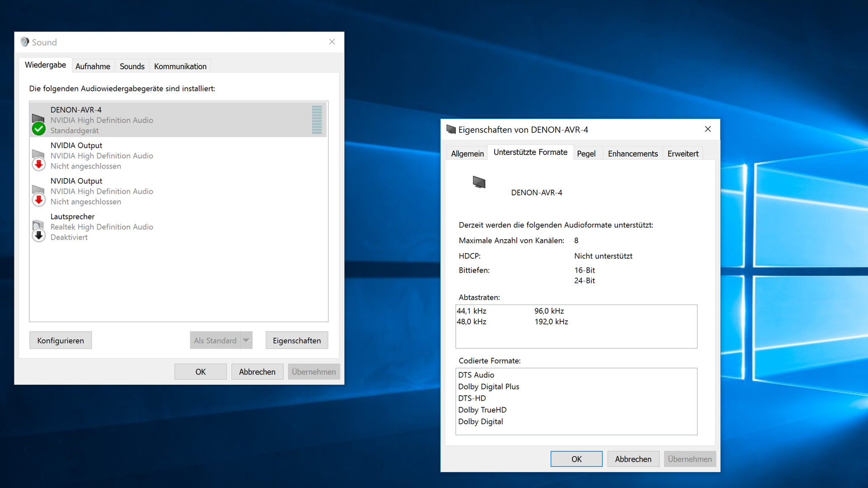The width and height of the screenshot is (868, 488).
Task: Click the DENON-AVR-4 device icon in list
Action: click(x=39, y=124)
